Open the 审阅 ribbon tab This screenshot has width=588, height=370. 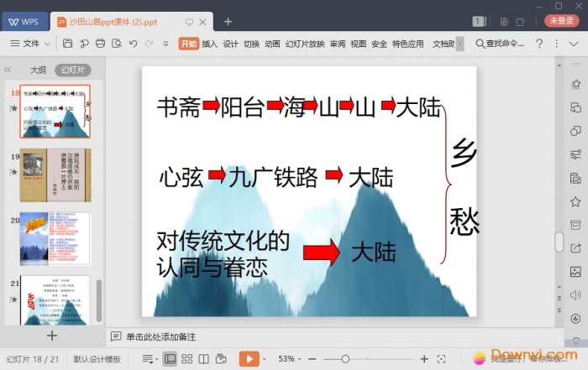pyautogui.click(x=338, y=44)
